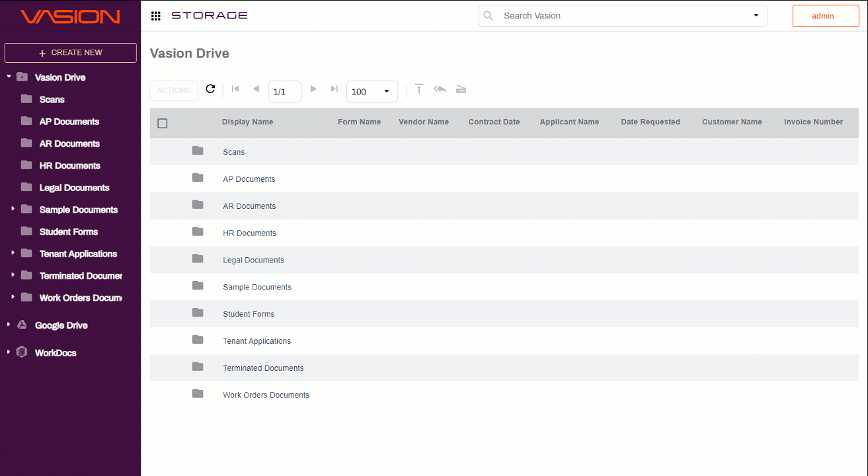Click the Google Drive icon in sidebar

coord(22,325)
